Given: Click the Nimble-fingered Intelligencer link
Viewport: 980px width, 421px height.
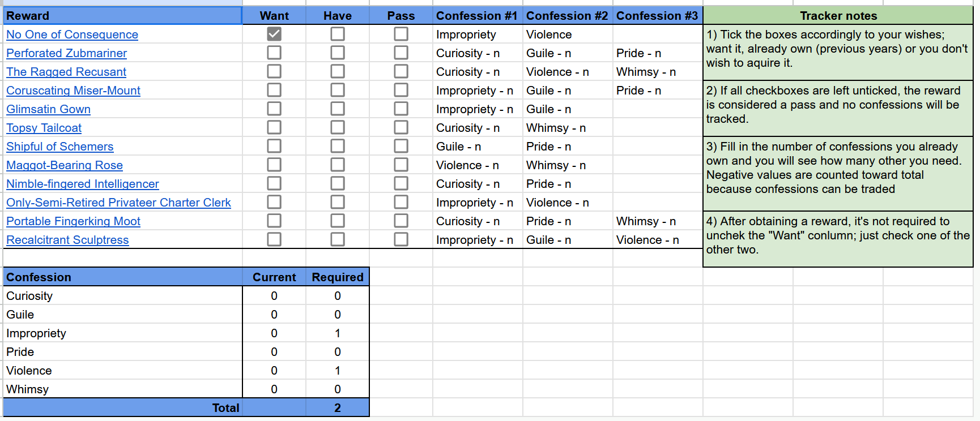Looking at the screenshot, I should 82,184.
